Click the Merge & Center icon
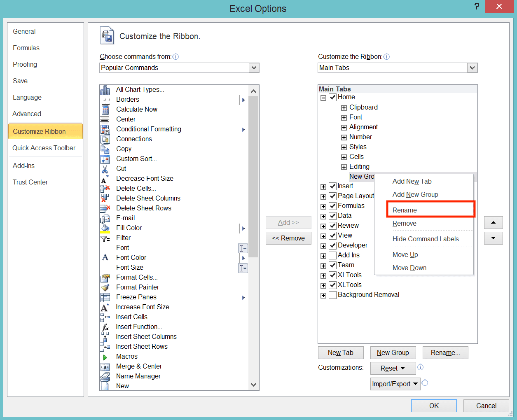 (105, 366)
